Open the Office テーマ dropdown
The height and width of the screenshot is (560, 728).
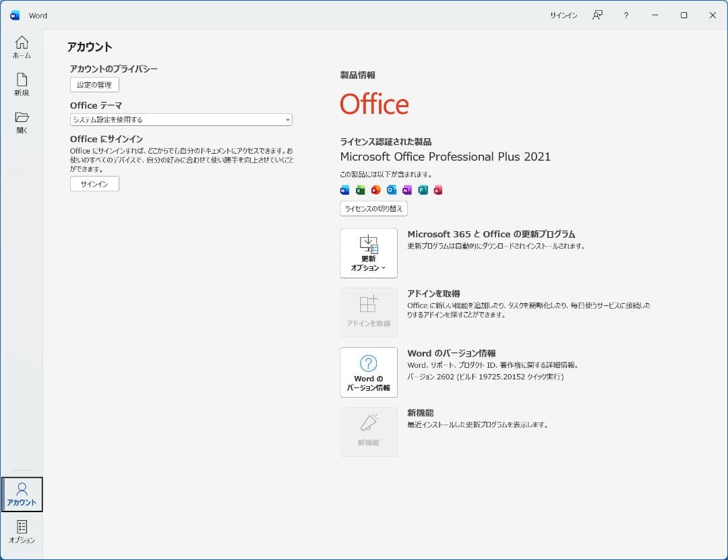point(181,119)
